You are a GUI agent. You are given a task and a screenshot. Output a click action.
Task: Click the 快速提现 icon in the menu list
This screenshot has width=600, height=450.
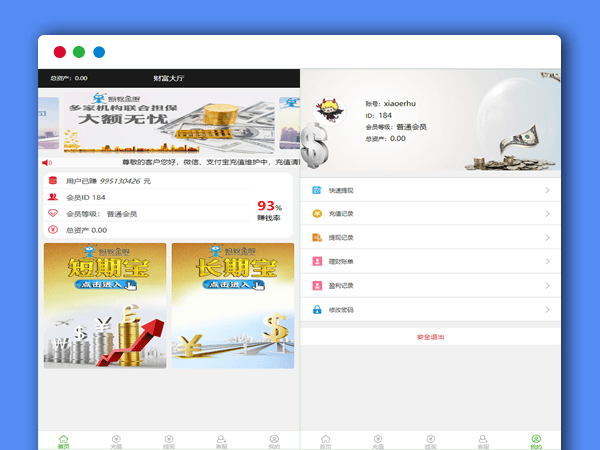tap(317, 190)
